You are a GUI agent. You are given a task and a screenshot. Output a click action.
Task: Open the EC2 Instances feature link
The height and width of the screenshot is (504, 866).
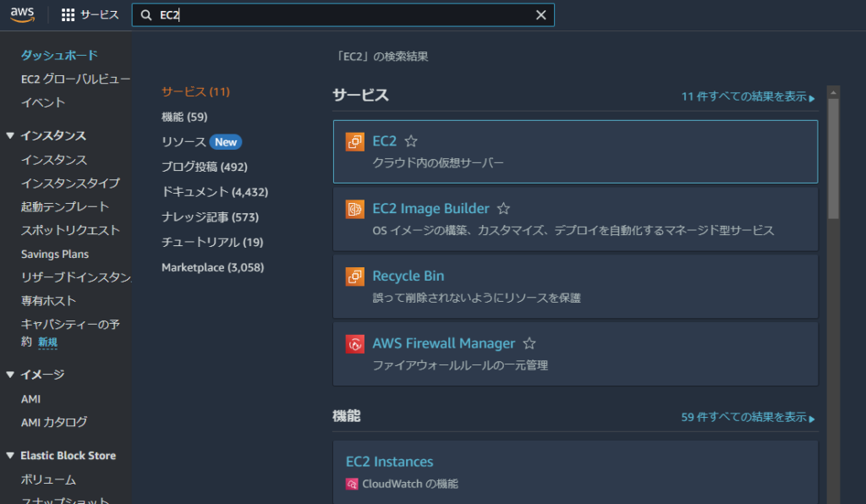click(x=389, y=462)
